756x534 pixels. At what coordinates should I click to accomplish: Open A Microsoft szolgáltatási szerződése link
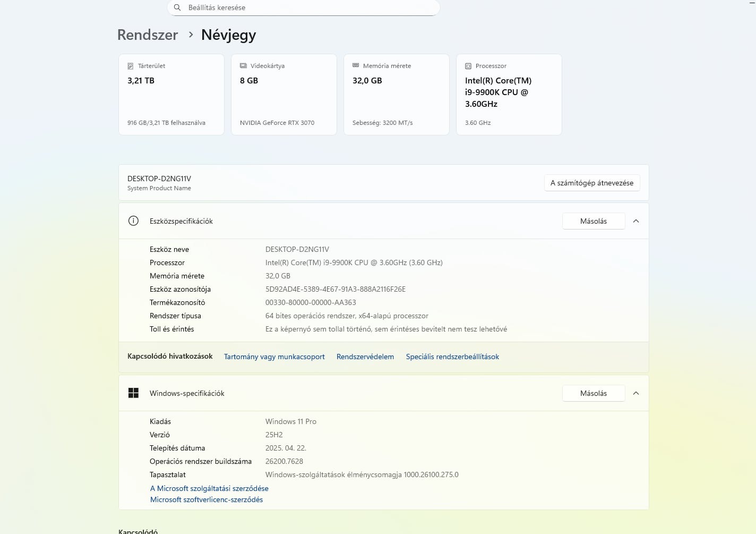209,488
